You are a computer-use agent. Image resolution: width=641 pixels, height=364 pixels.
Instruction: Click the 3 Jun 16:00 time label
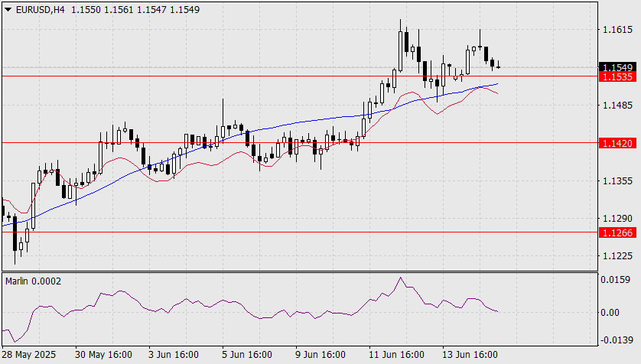tap(174, 354)
